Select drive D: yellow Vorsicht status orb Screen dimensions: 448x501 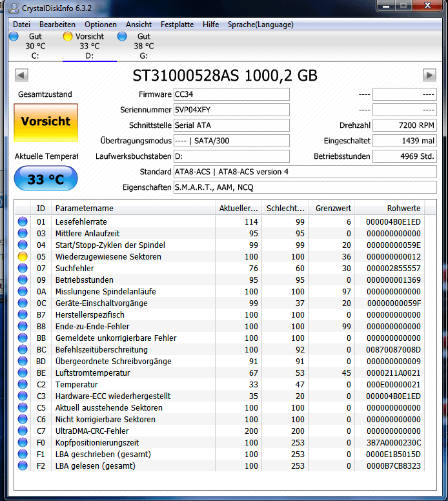click(x=68, y=36)
